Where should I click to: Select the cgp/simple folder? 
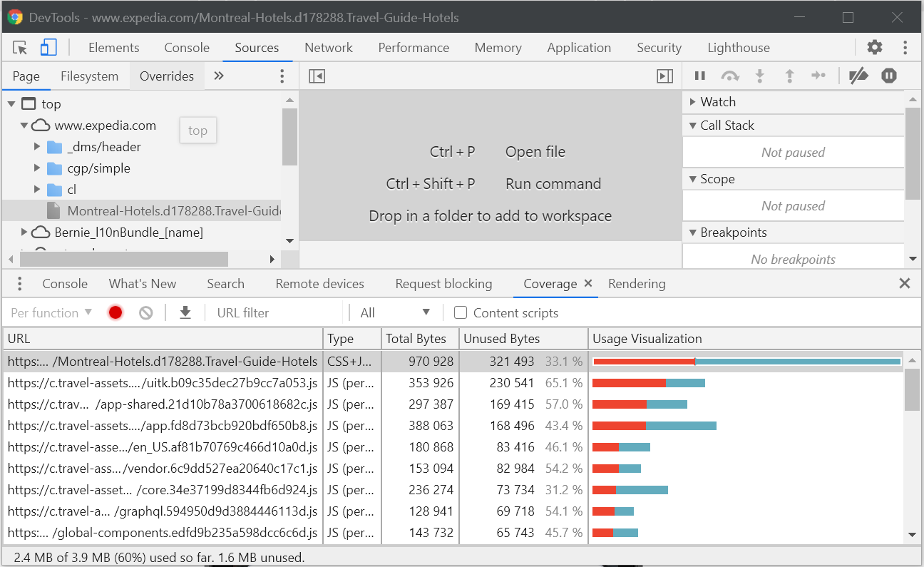tap(98, 168)
